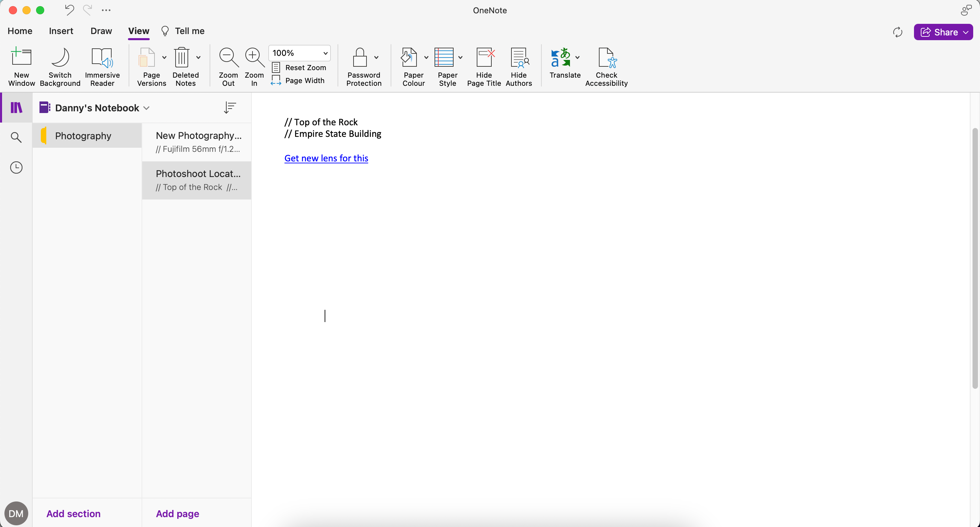Select the Photoshoot Locations page

[x=196, y=180]
